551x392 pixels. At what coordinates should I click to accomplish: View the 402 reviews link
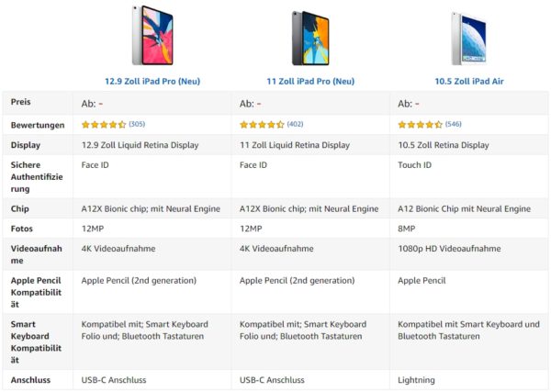click(x=295, y=124)
